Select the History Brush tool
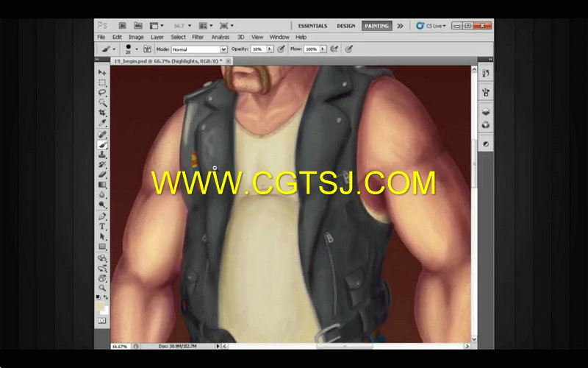 pyautogui.click(x=102, y=164)
